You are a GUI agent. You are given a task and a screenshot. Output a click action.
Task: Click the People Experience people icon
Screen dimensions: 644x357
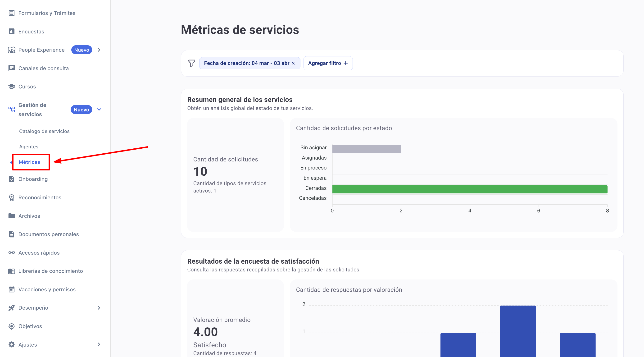click(12, 50)
